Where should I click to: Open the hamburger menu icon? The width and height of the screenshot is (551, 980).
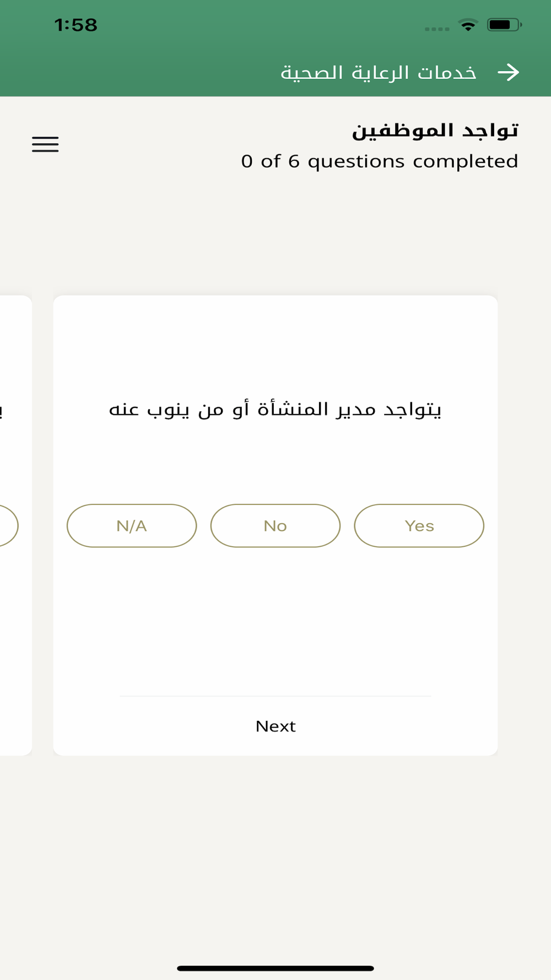click(x=45, y=144)
